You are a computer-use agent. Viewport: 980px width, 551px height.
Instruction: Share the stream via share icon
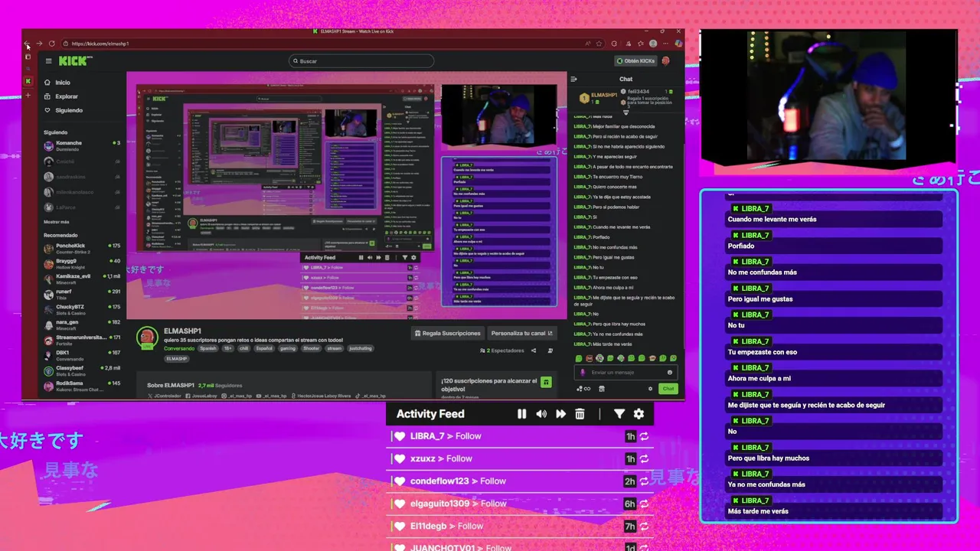click(x=534, y=350)
